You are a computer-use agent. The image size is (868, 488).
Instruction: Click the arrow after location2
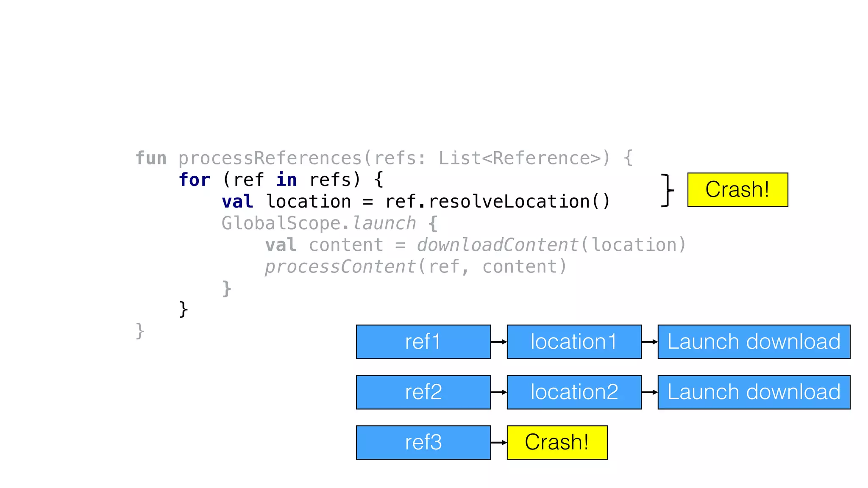(649, 392)
